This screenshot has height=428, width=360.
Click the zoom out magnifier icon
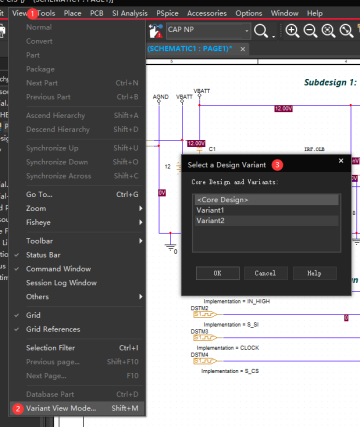[310, 31]
